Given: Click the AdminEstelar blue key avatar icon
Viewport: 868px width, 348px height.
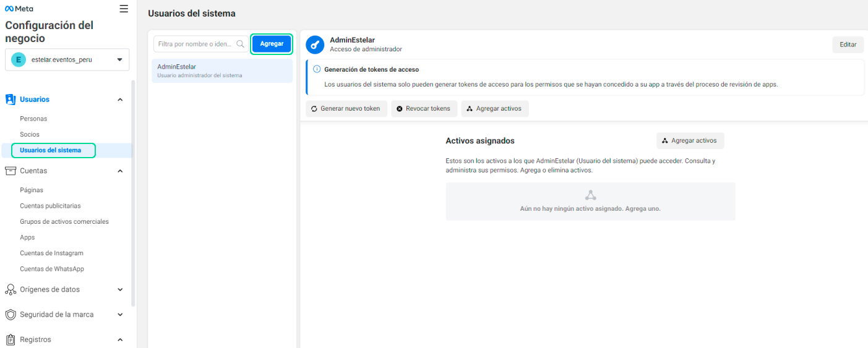Looking at the screenshot, I should tap(316, 45).
